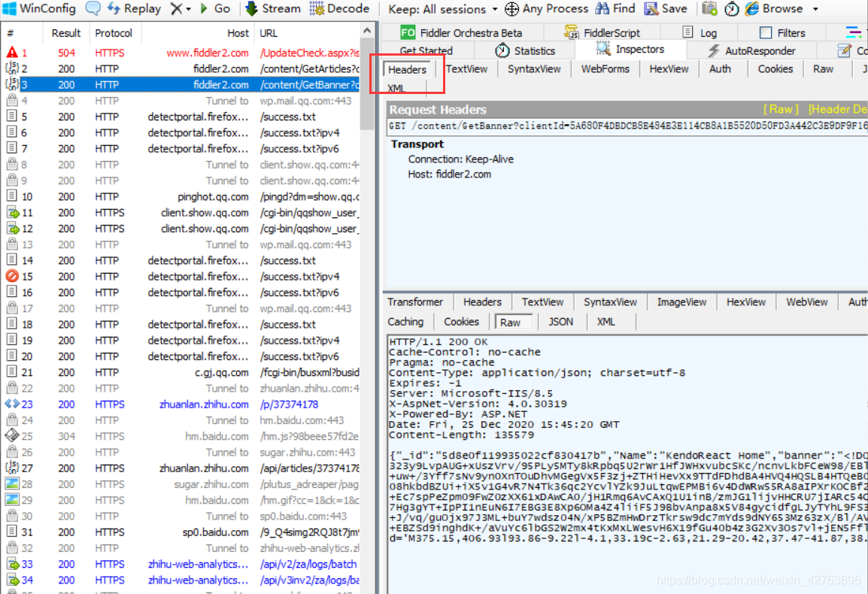This screenshot has height=594, width=868.
Task: Click the request line GET field
Action: tap(627, 126)
